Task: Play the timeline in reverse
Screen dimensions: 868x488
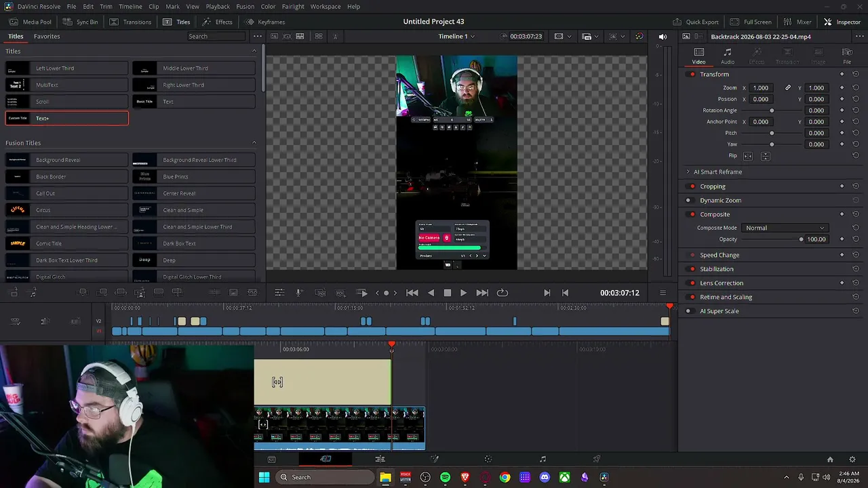Action: coord(431,293)
